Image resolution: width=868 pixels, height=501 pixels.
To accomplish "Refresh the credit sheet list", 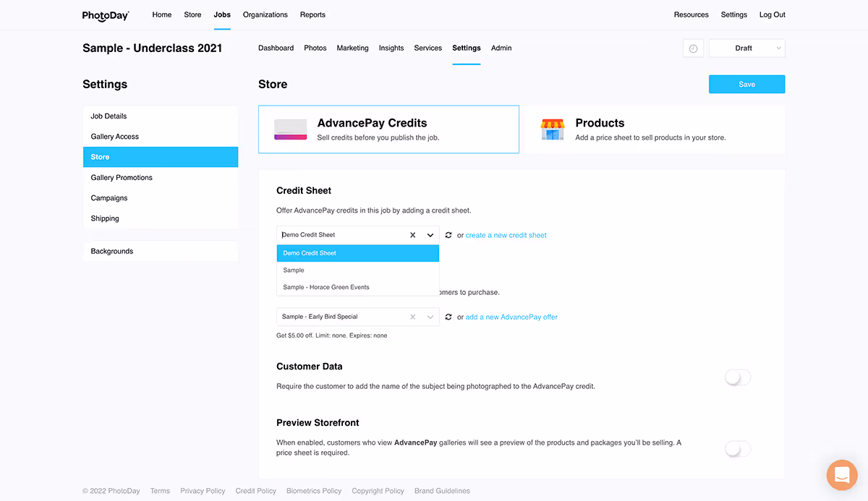I will (448, 235).
